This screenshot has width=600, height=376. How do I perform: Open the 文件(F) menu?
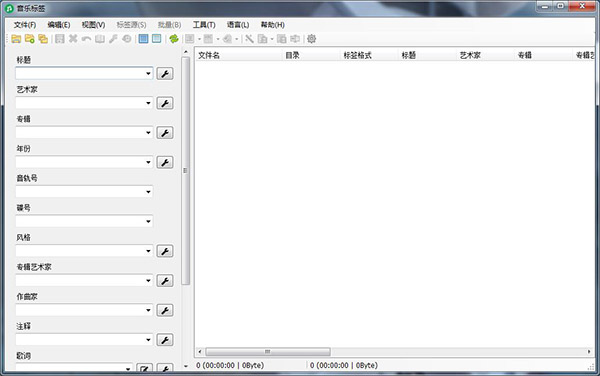(x=25, y=25)
